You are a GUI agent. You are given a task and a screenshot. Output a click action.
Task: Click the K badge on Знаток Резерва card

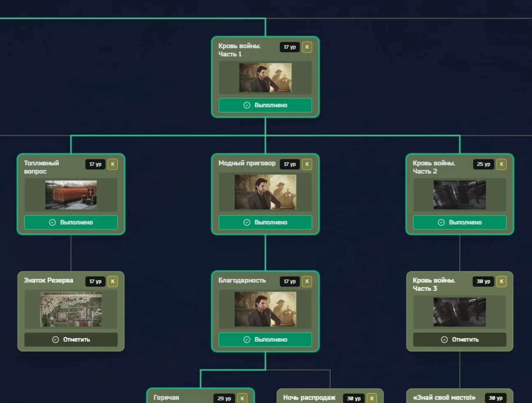point(113,281)
